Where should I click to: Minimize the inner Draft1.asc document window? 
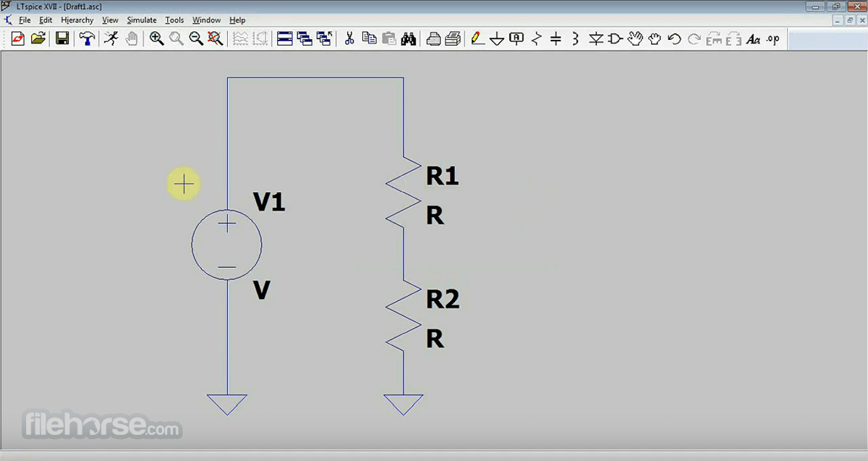click(x=839, y=20)
